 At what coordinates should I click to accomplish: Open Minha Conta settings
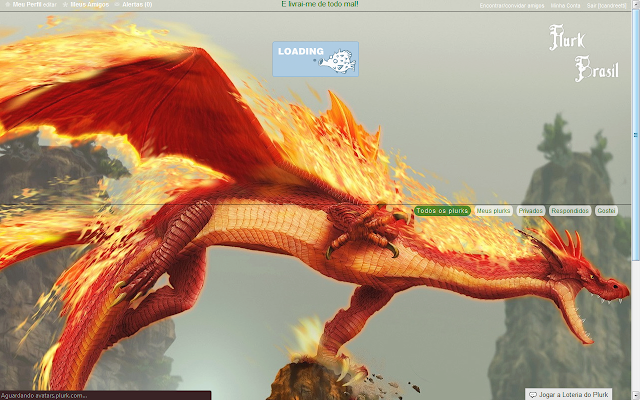(565, 6)
